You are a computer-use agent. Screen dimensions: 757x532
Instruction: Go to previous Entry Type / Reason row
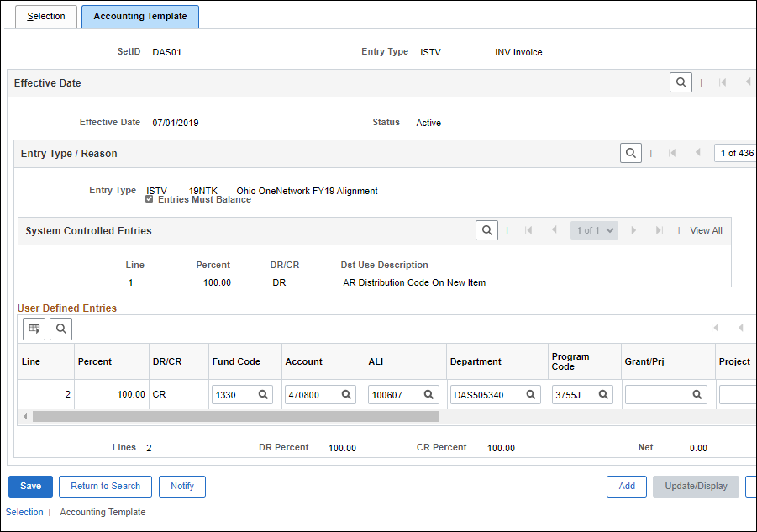pos(697,153)
